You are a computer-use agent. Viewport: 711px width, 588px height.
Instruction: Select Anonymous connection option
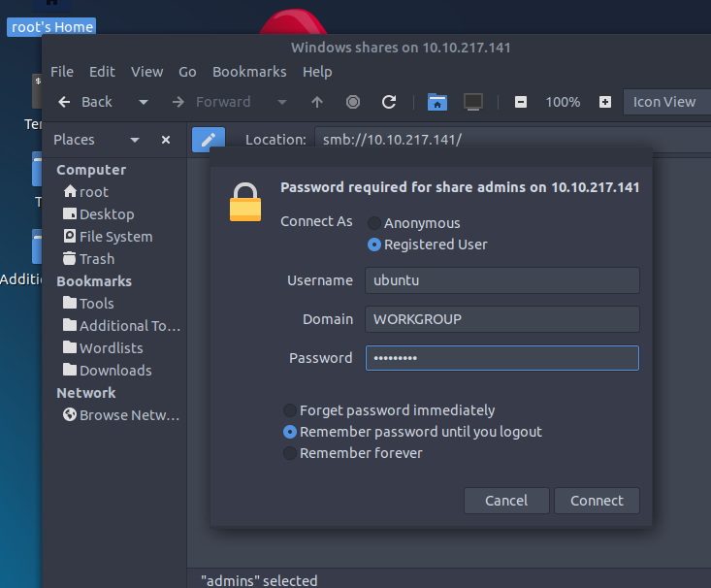[x=374, y=223]
